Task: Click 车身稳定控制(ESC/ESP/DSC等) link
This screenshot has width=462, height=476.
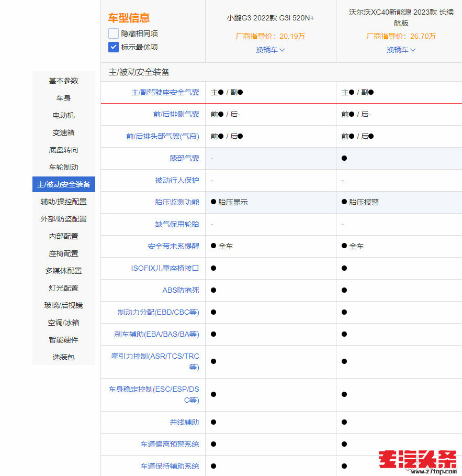Action: [x=154, y=395]
